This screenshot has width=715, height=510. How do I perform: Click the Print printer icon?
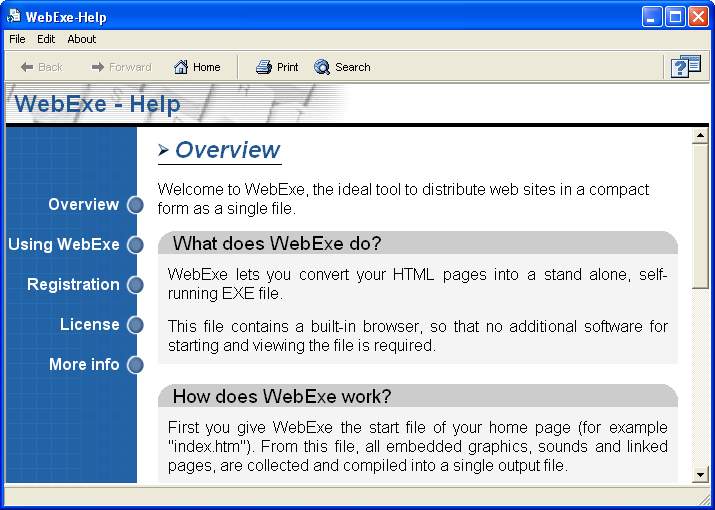coord(264,67)
